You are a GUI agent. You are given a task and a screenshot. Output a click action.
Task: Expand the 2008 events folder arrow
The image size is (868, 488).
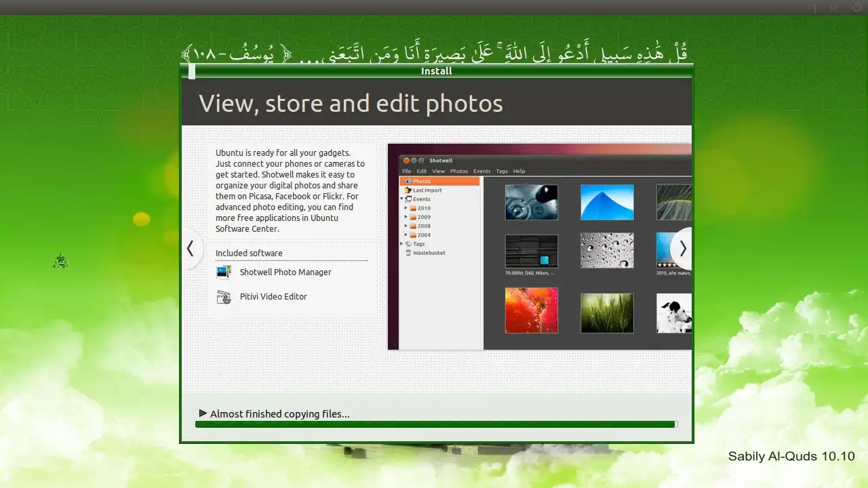pos(406,226)
